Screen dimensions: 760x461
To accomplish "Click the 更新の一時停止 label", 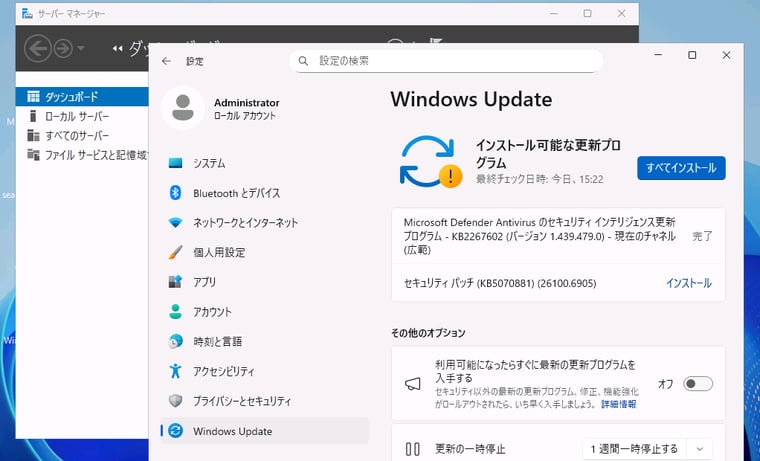I will 470,449.
